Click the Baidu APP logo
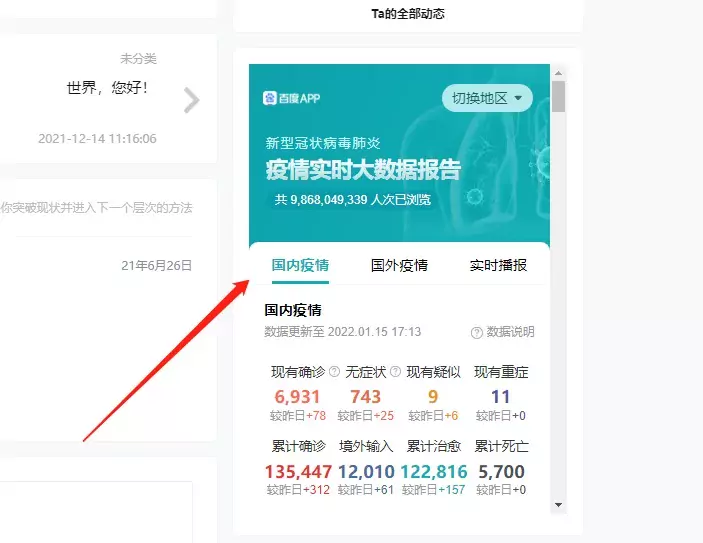This screenshot has width=703, height=543. 291,98
